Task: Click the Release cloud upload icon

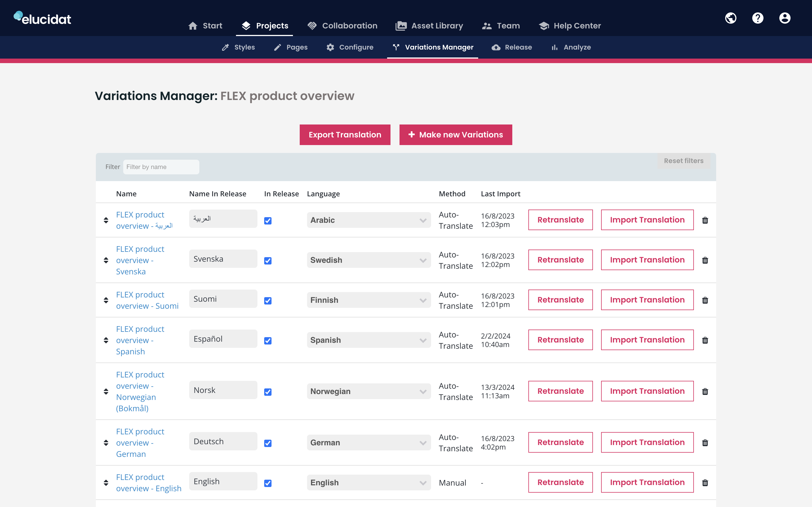Action: [496, 47]
